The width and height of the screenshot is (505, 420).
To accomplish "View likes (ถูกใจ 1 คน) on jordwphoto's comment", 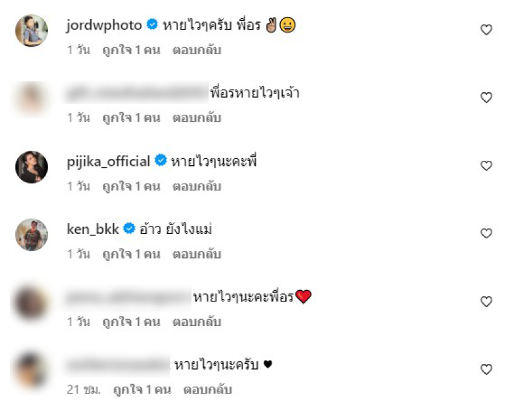I will 131,50.
